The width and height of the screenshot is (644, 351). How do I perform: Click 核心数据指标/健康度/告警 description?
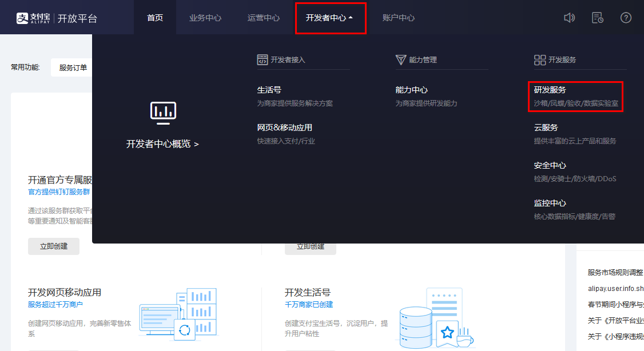pyautogui.click(x=575, y=217)
